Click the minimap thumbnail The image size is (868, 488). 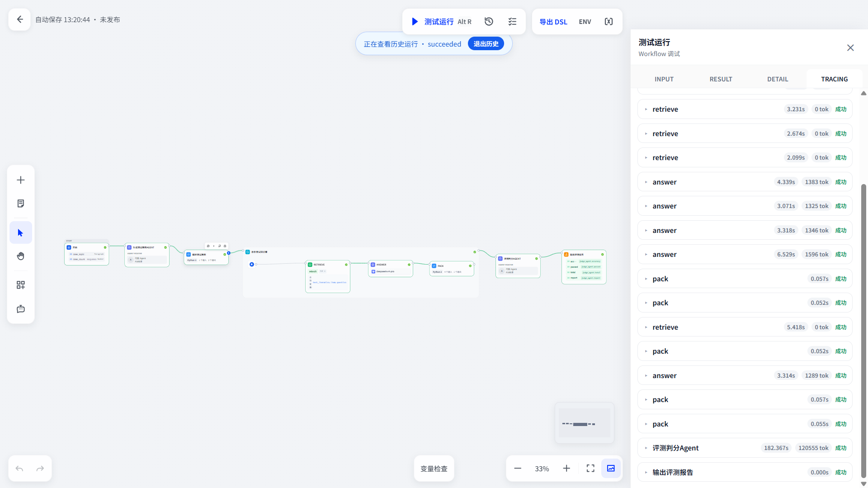click(x=585, y=423)
